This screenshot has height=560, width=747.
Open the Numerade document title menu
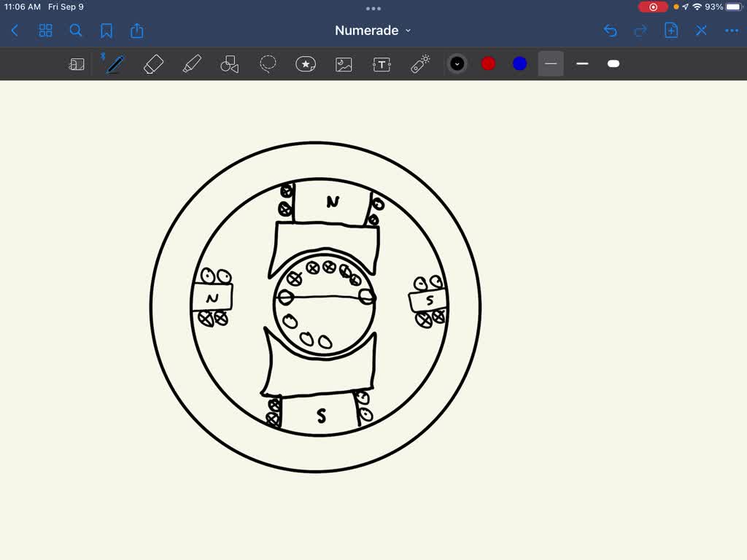[x=373, y=31]
